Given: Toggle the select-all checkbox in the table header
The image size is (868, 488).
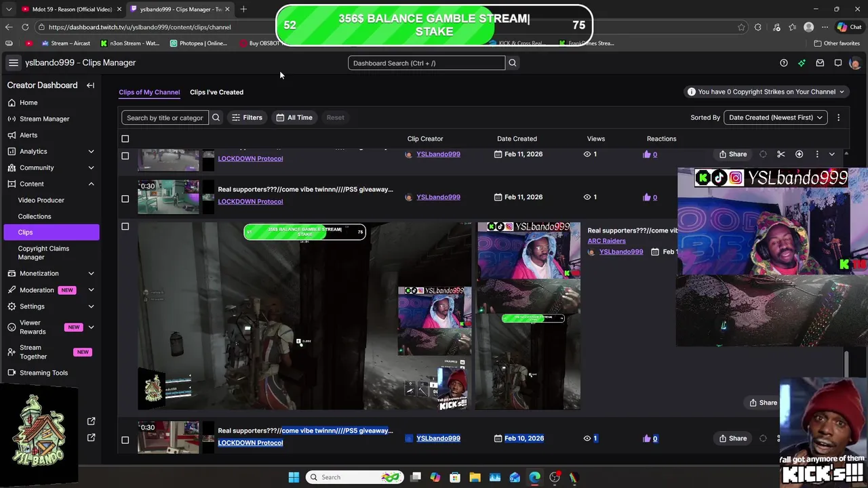Looking at the screenshot, I should pyautogui.click(x=125, y=139).
